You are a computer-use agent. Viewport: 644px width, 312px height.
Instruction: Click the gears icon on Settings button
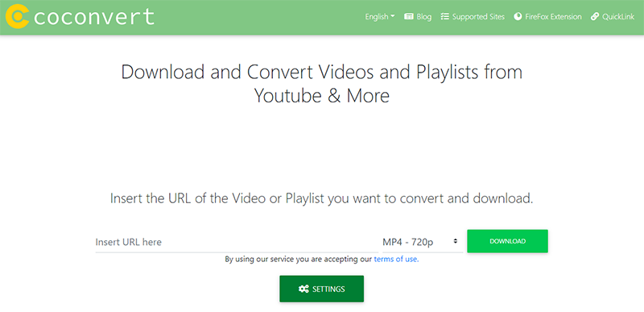click(303, 289)
